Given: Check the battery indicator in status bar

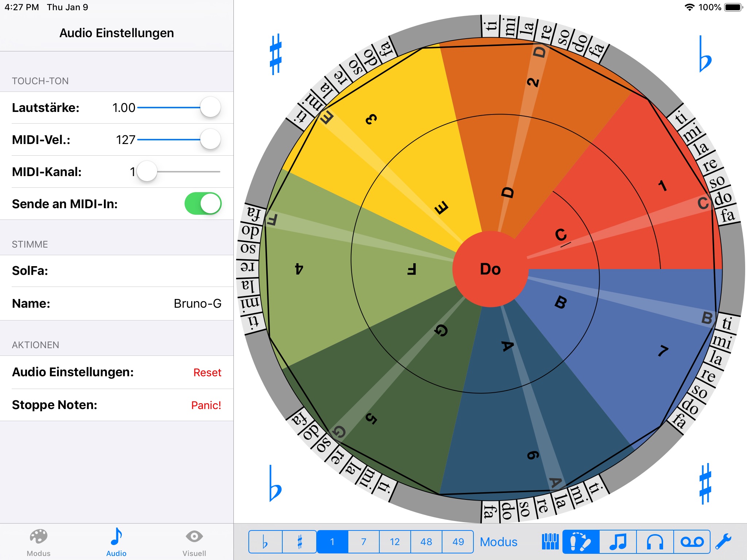Looking at the screenshot, I should tap(734, 7).
